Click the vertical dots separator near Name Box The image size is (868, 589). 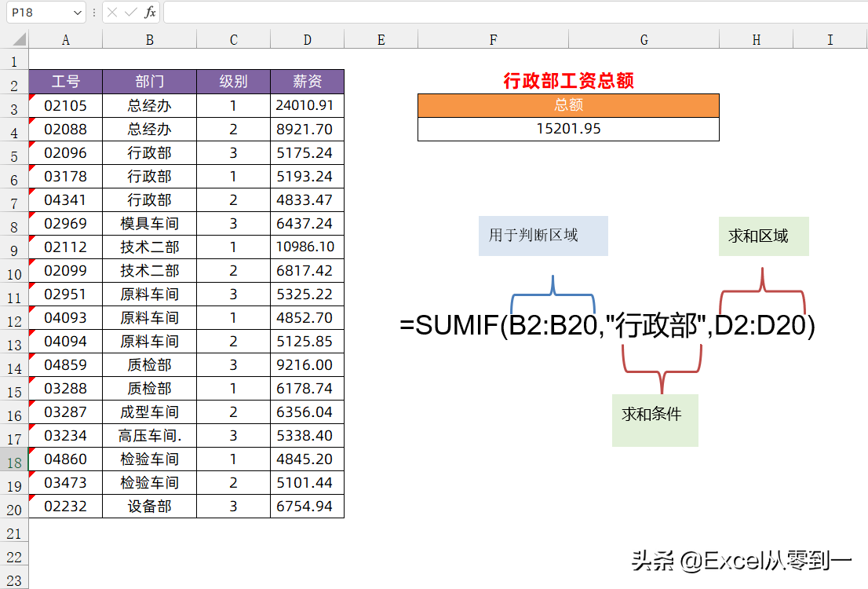pos(93,13)
